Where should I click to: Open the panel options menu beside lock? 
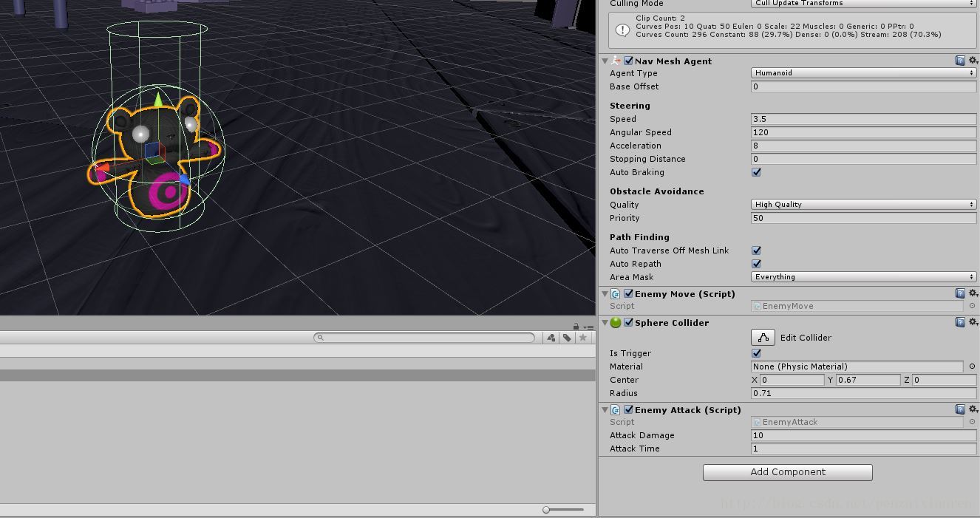point(588,327)
